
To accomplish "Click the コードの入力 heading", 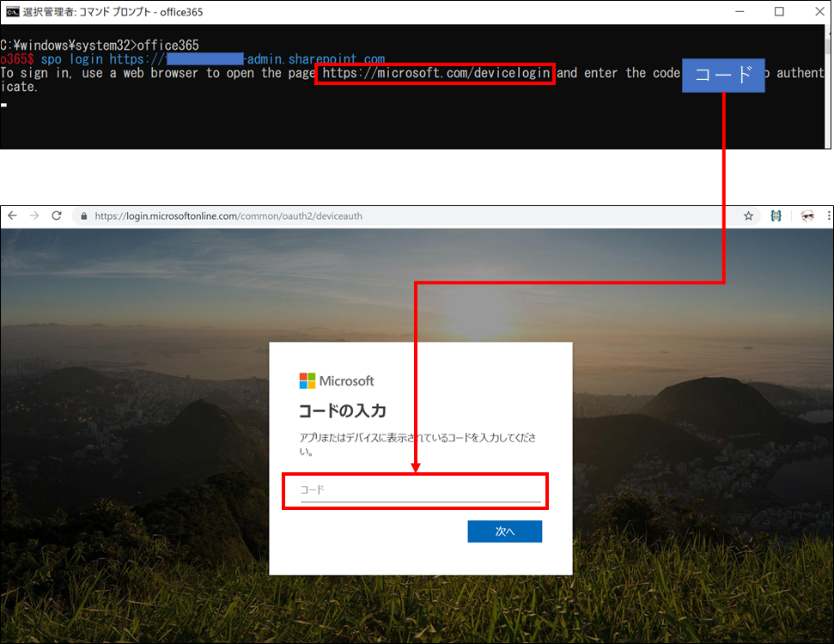I will [x=343, y=410].
